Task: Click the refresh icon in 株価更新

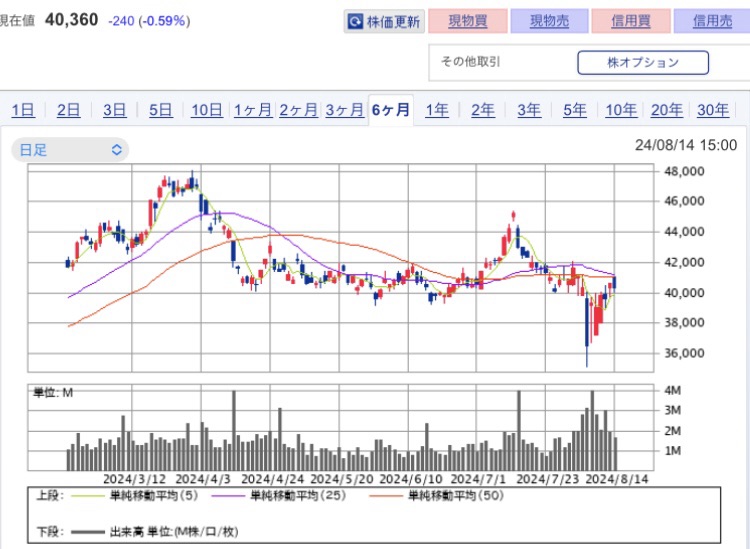Action: [355, 22]
